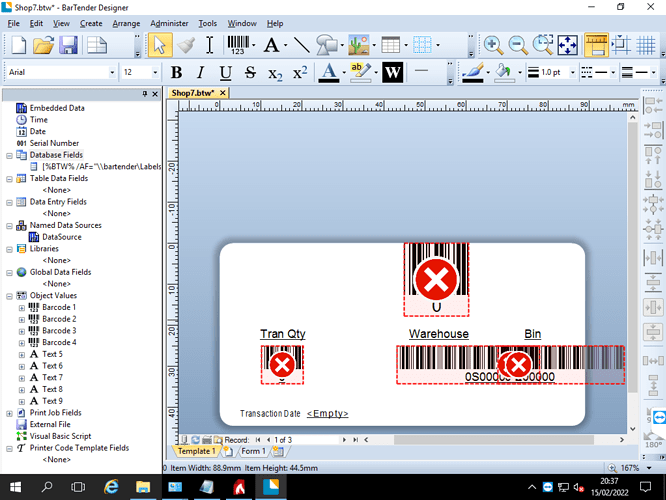666x500 pixels.
Task: Expand the Barcode 1 node
Action: click(22, 308)
